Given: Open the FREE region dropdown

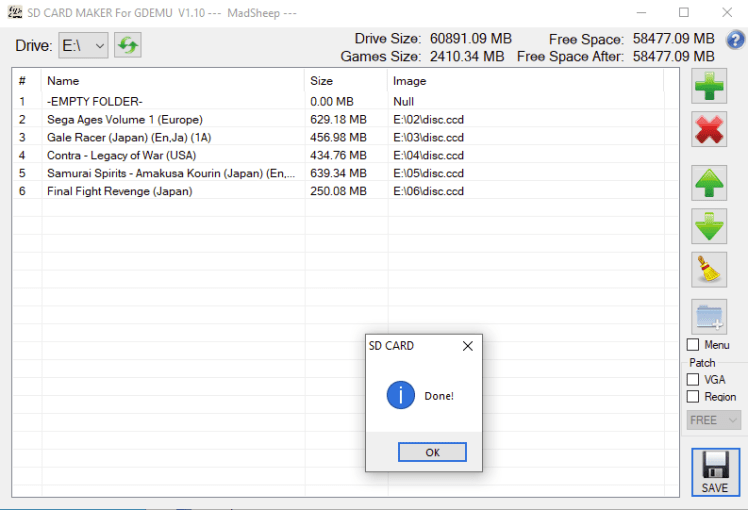Looking at the screenshot, I should pos(714,420).
